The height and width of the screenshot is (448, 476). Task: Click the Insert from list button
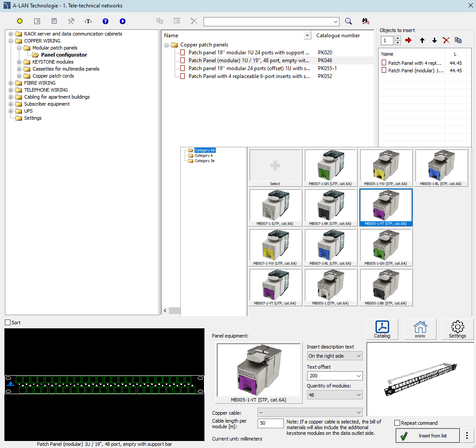click(427, 436)
